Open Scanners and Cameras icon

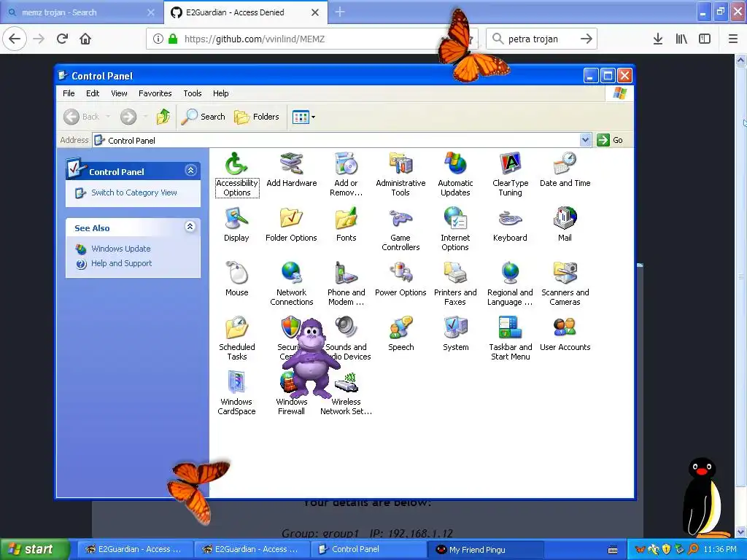click(x=565, y=284)
